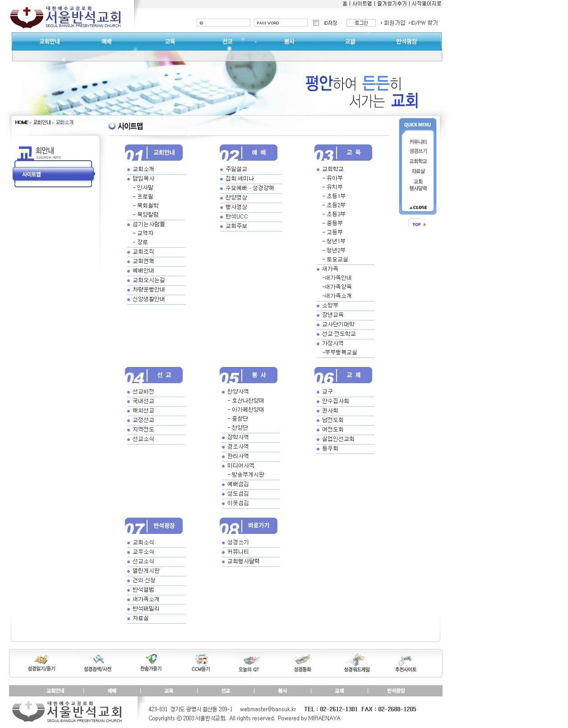Click the 회원가입 link

coord(394,23)
